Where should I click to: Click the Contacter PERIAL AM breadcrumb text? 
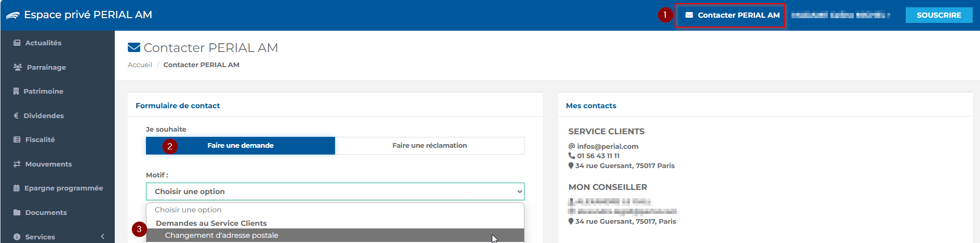202,65
